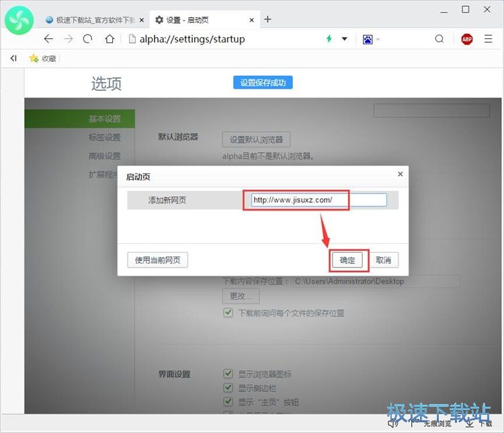The image size is (504, 433).
Task: Close the 设置 - 启动页 tab
Action: tap(252, 20)
